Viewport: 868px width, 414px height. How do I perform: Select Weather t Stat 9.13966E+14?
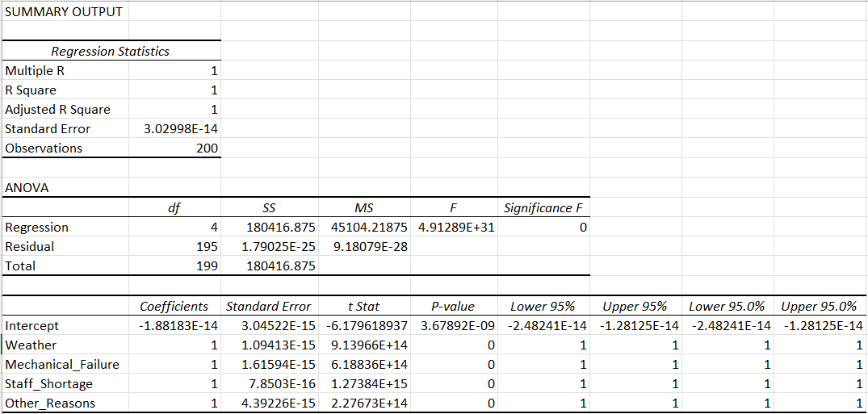coord(364,345)
